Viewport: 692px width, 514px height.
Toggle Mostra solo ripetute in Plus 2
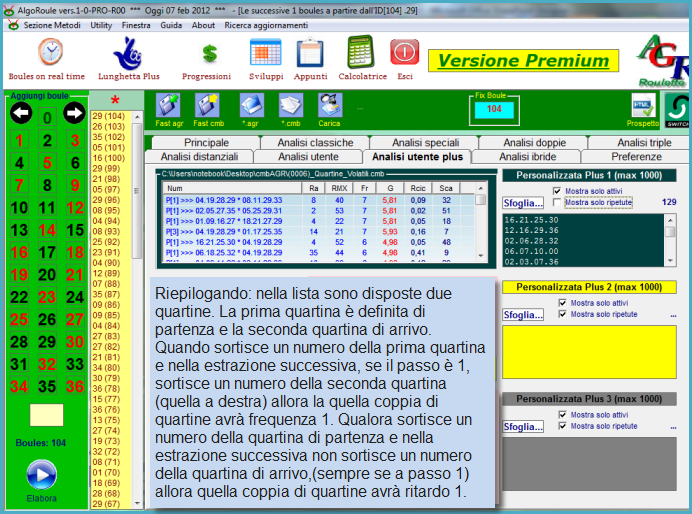(562, 314)
